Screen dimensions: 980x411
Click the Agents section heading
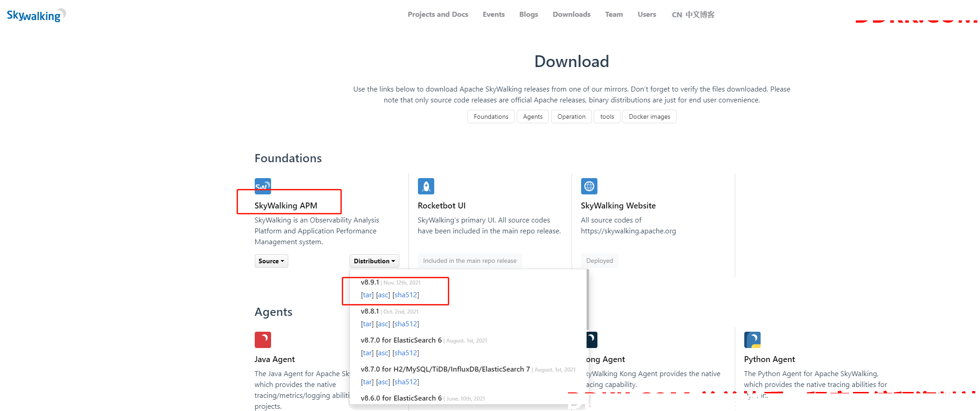click(x=273, y=312)
